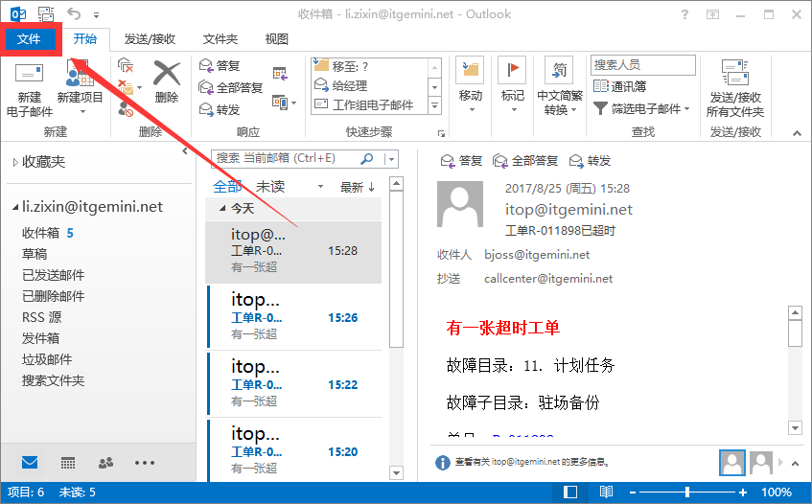Switch to reading view in status bar

pos(606,492)
